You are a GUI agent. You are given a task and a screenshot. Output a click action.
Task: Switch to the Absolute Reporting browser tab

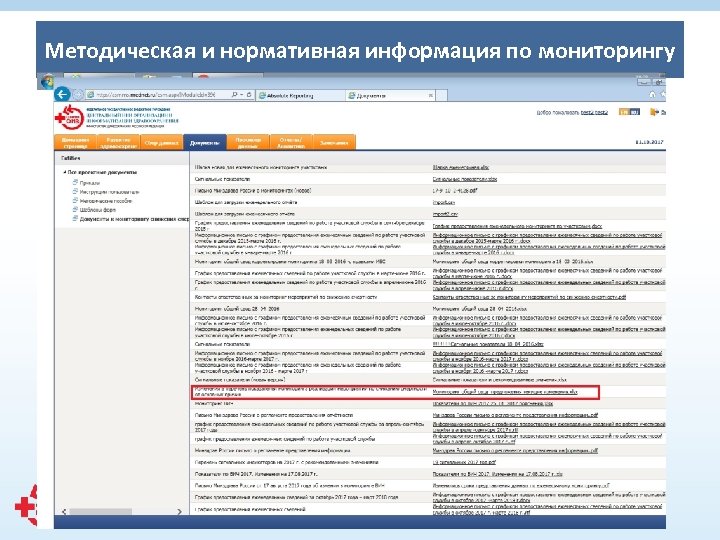[300, 96]
